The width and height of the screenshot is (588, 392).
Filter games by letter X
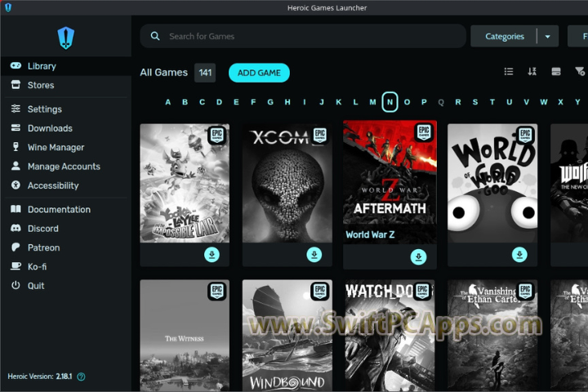point(560,102)
